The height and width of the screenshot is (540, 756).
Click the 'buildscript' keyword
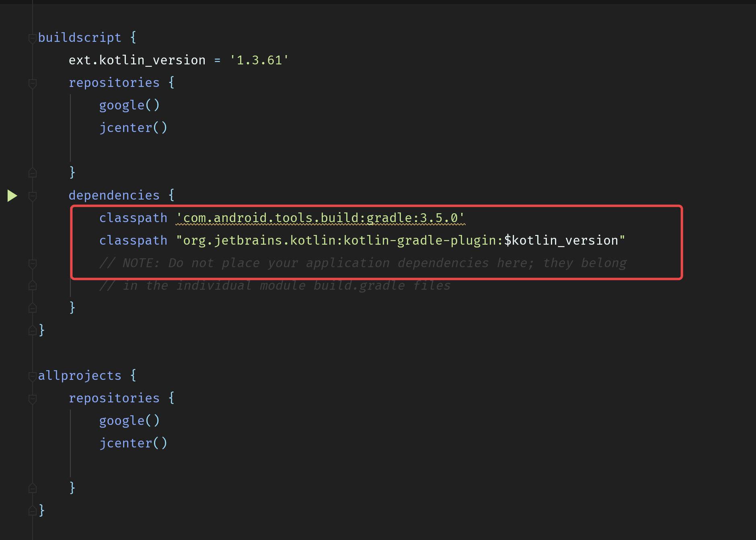point(80,37)
